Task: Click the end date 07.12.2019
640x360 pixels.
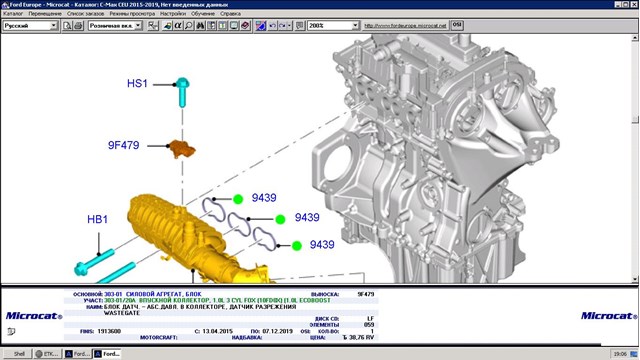Action: 277,331
